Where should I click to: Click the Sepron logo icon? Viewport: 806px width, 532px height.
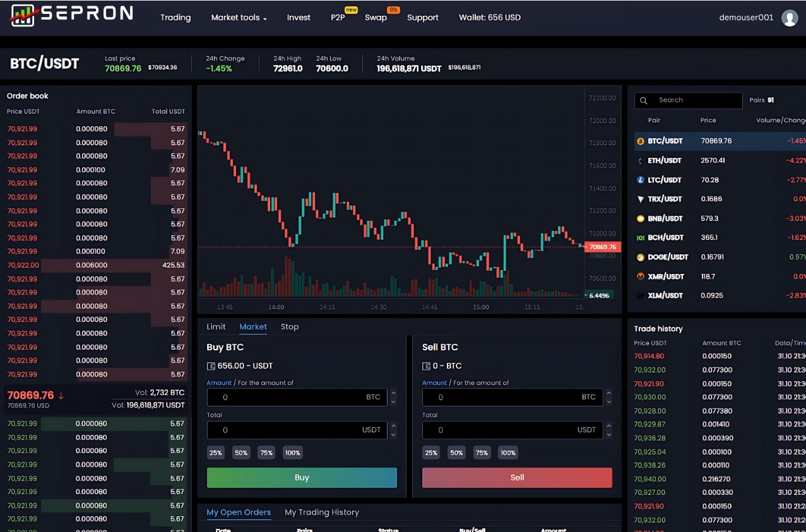click(x=23, y=15)
